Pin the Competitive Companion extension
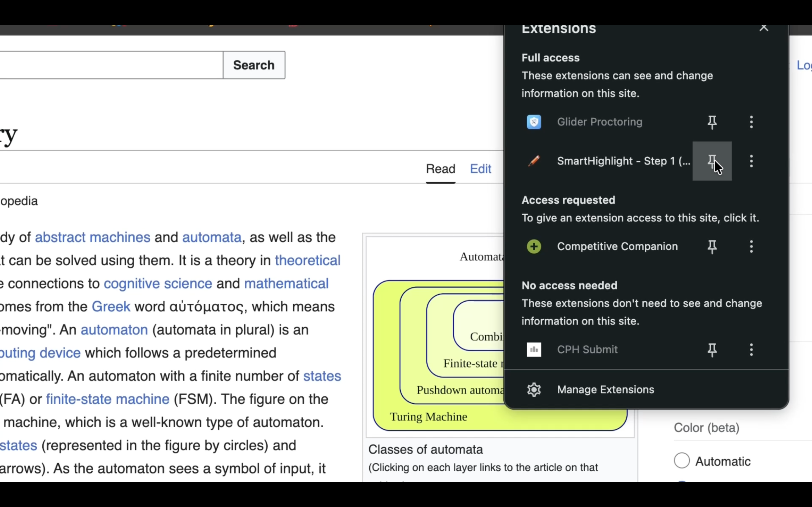The width and height of the screenshot is (812, 507). (x=712, y=247)
